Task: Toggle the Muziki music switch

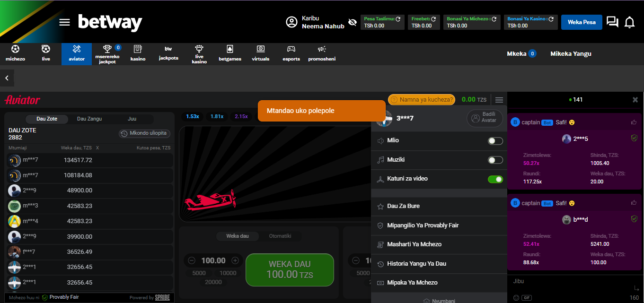Action: click(495, 160)
